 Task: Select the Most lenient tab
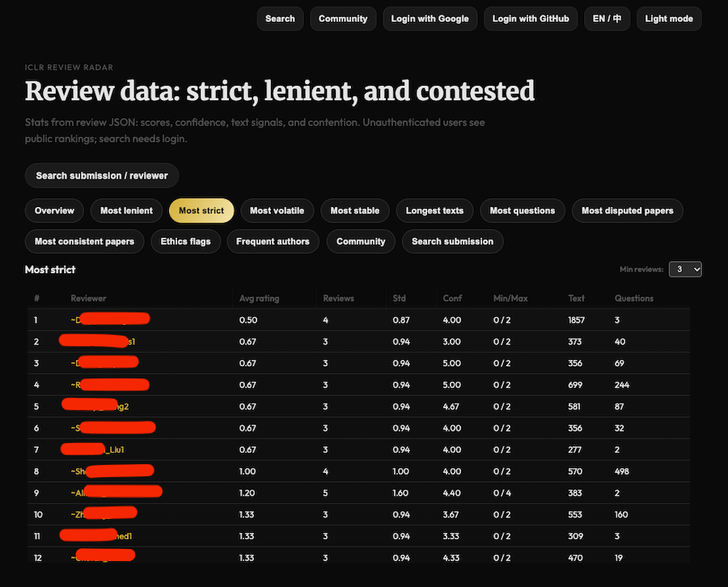[126, 211]
